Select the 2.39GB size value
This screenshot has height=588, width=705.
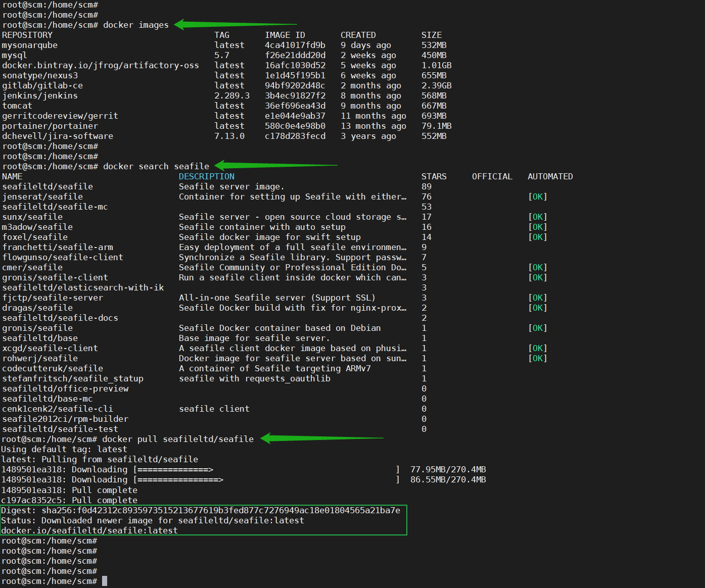pyautogui.click(x=437, y=85)
